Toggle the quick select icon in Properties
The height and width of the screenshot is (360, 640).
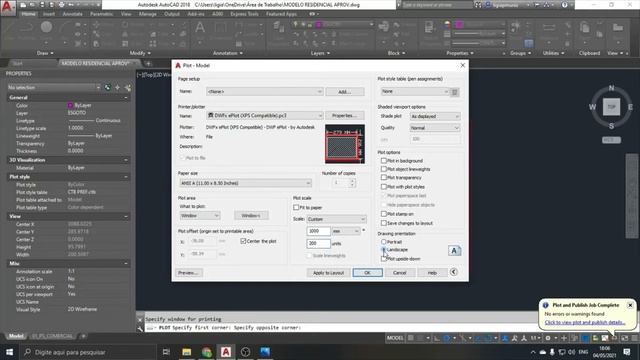tap(128, 87)
